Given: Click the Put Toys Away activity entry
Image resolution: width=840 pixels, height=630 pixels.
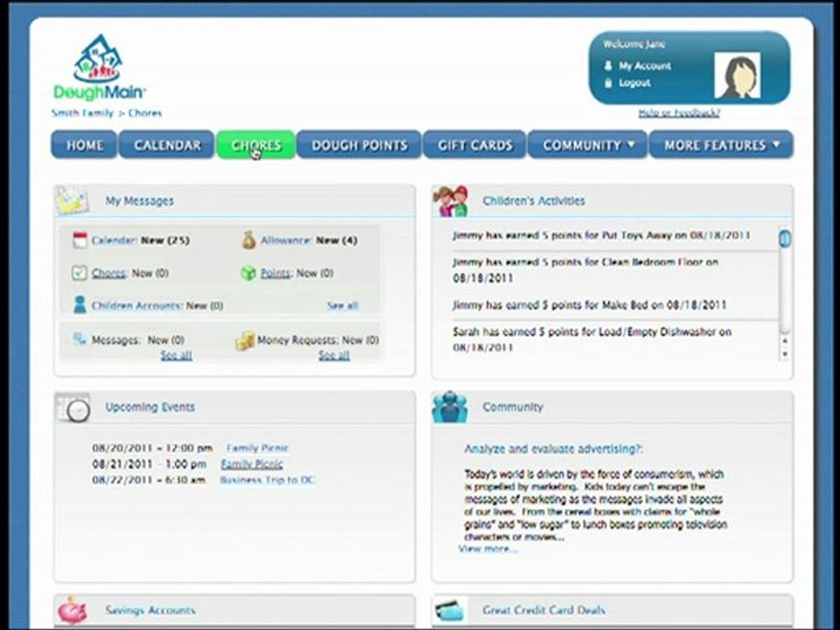Looking at the screenshot, I should click(x=601, y=235).
